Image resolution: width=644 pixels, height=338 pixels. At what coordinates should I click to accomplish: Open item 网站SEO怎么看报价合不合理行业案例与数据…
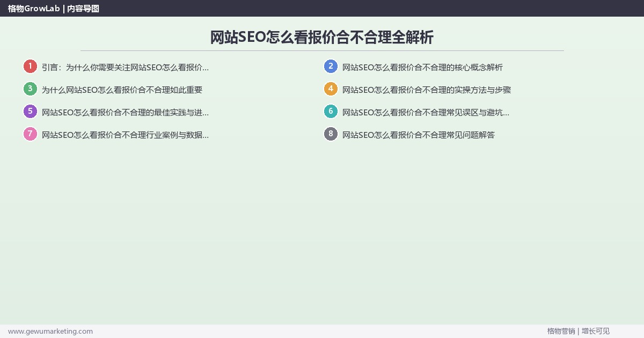[x=125, y=135]
